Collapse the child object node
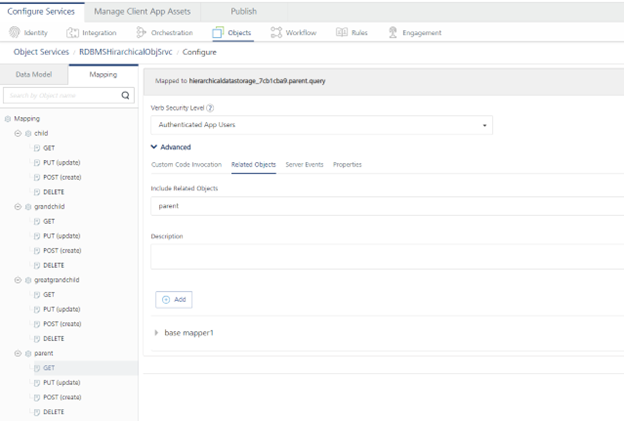 tap(18, 133)
